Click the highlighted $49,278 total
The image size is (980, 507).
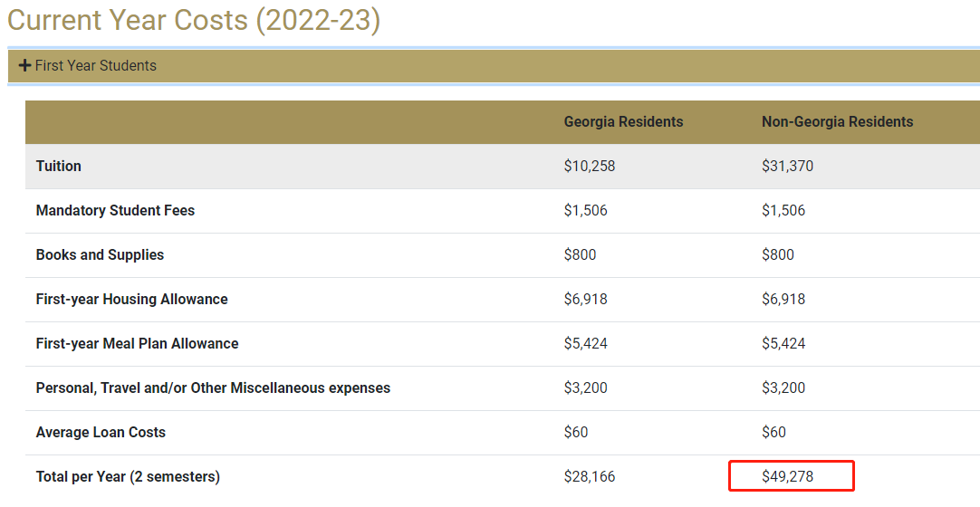[x=788, y=476]
